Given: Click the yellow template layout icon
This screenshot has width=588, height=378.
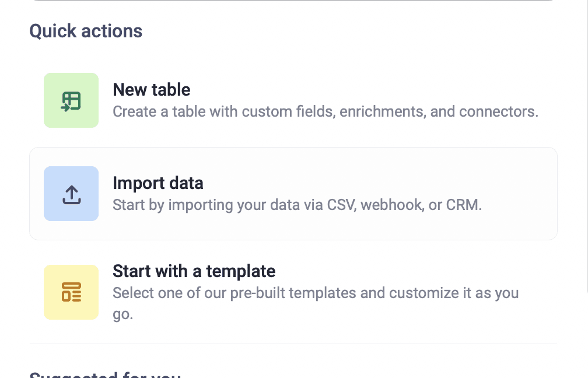Looking at the screenshot, I should [71, 292].
